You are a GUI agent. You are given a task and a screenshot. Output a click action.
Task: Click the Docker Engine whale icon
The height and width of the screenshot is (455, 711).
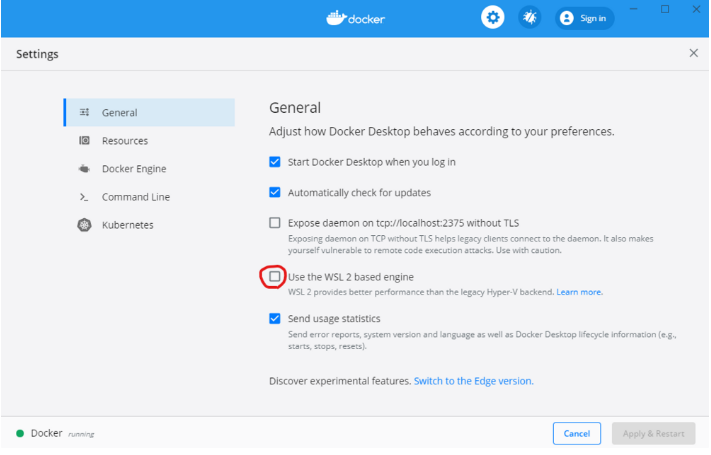tap(84, 169)
